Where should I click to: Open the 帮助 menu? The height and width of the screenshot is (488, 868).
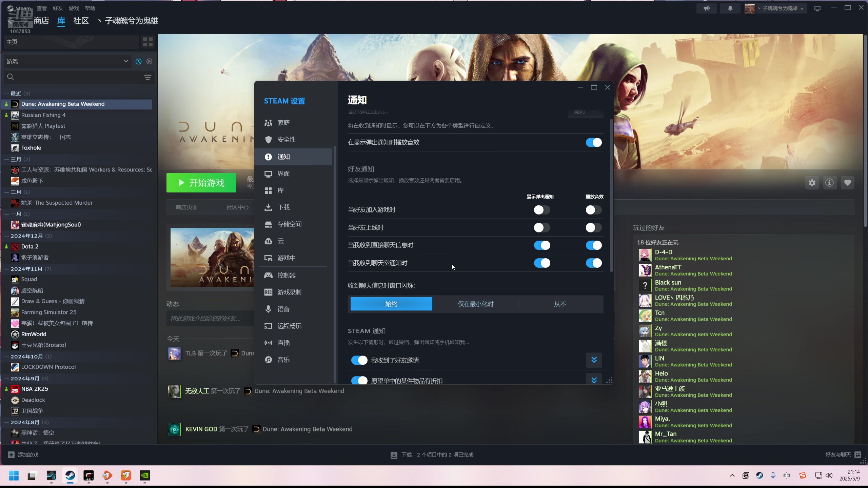(x=90, y=8)
